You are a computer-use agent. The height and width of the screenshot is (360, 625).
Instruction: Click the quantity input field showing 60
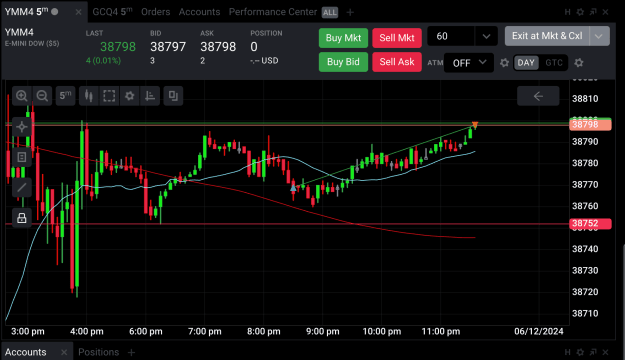[451, 36]
